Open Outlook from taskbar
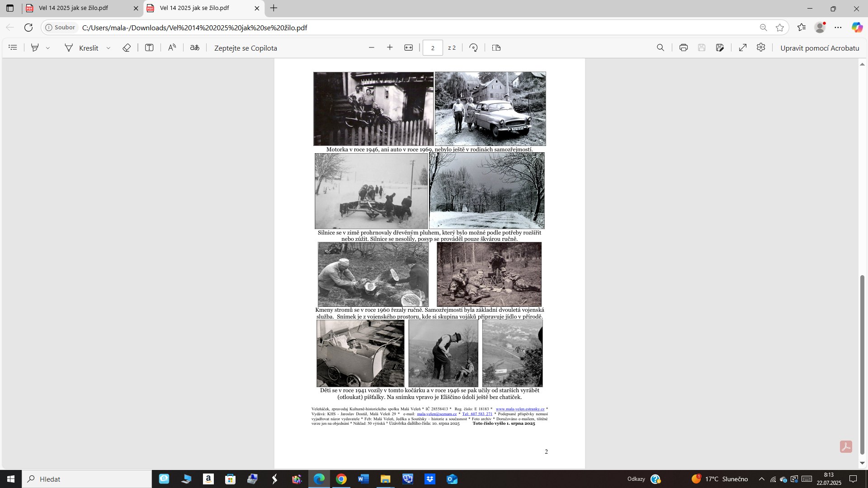The width and height of the screenshot is (868, 488). (x=452, y=479)
